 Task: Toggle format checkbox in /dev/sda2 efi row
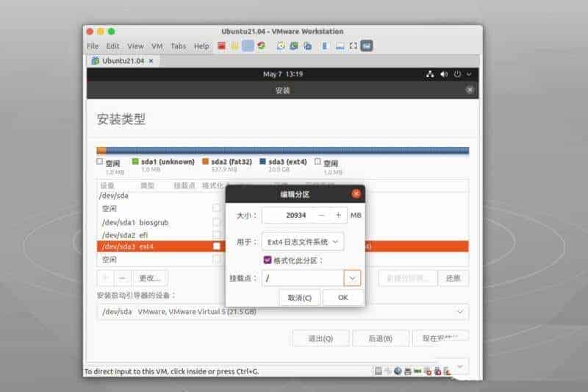pos(216,235)
